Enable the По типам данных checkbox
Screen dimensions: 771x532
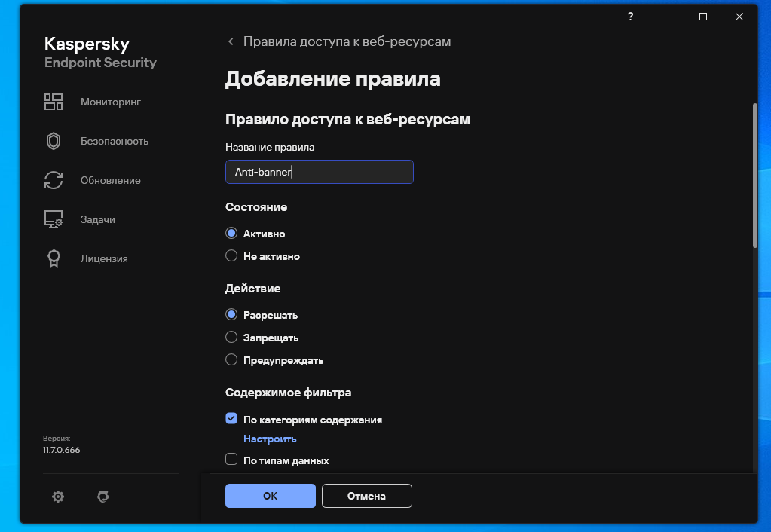tap(231, 459)
